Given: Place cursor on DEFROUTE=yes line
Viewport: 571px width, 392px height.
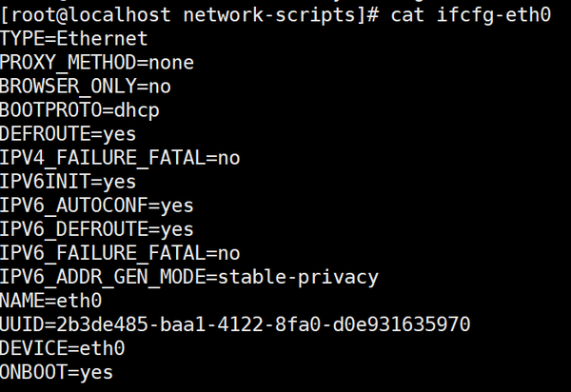Looking at the screenshot, I should (69, 134).
